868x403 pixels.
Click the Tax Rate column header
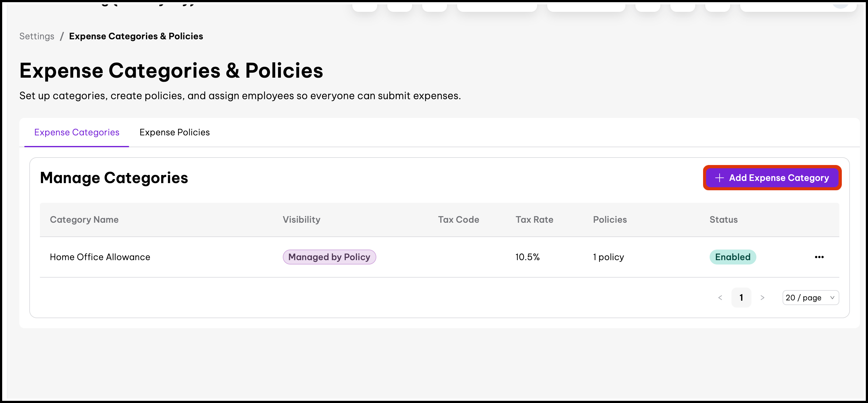click(534, 220)
